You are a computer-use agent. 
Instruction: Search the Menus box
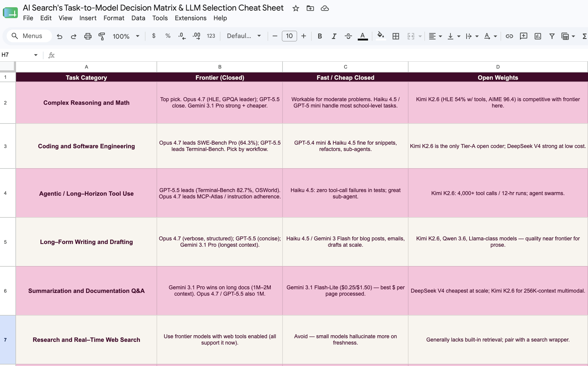(x=29, y=36)
